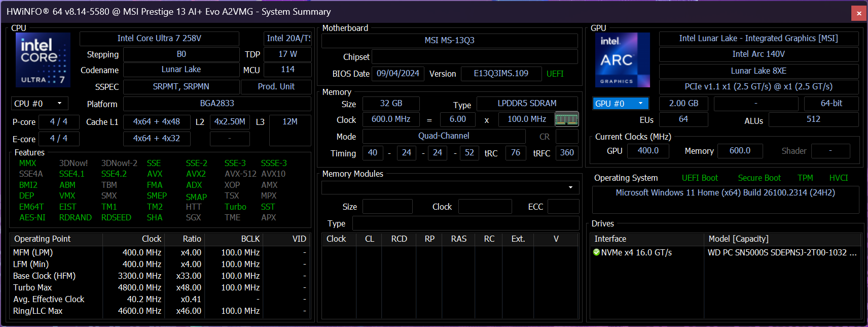Click the memory Type LPDDR5 SDRAM
The height and width of the screenshot is (327, 868).
click(527, 104)
